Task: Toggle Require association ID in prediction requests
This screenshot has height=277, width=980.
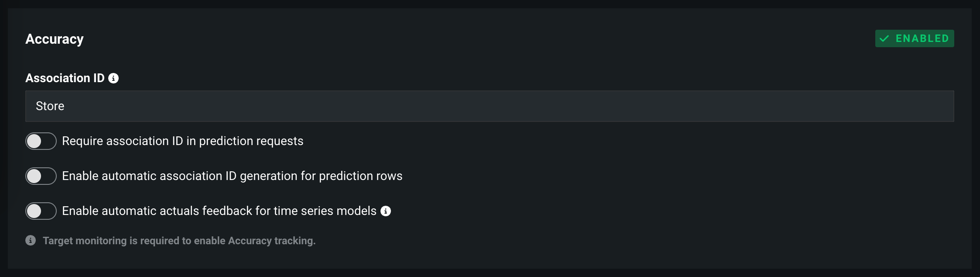Action: pos(41,141)
